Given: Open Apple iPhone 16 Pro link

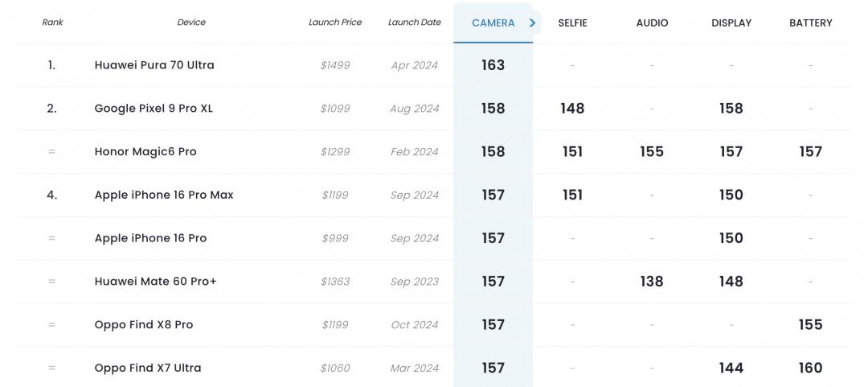Looking at the screenshot, I should [x=150, y=238].
